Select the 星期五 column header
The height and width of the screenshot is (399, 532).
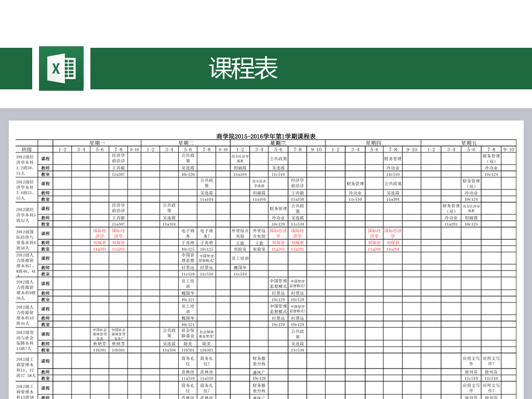(x=469, y=143)
